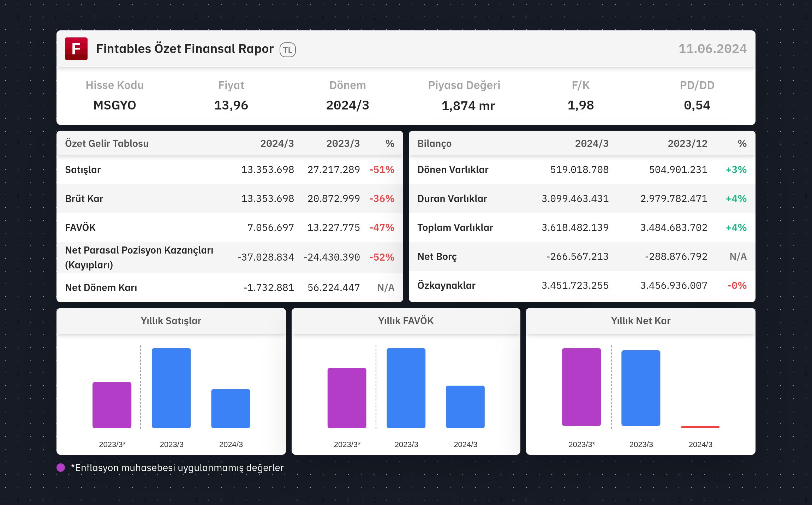Click the Dönen Varlıklar value 519.018.708
Viewport: 812px width, 505px height.
point(579,170)
